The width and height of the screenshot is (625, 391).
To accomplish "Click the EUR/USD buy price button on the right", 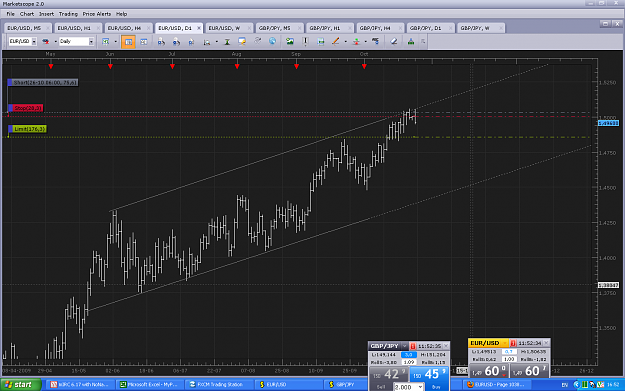I will pyautogui.click(x=530, y=371).
